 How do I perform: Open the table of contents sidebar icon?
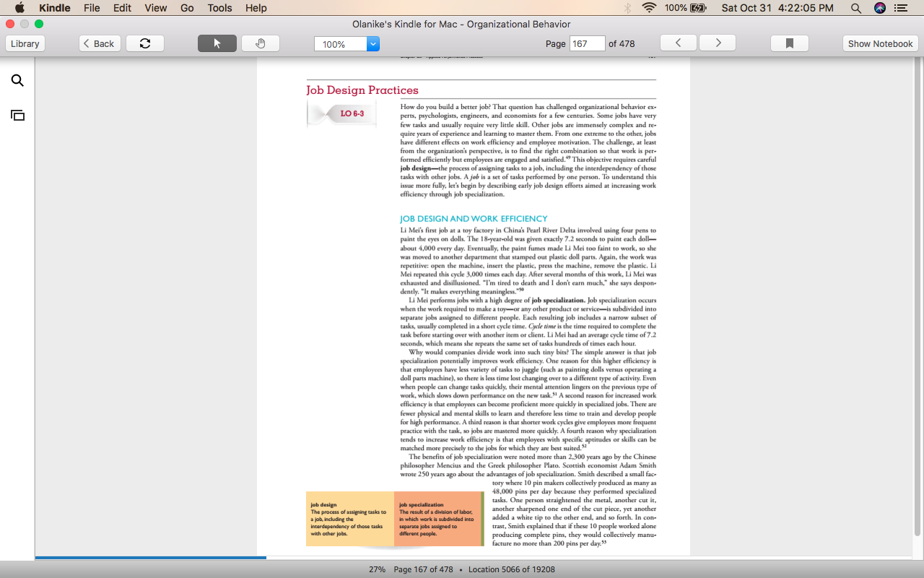[17, 115]
